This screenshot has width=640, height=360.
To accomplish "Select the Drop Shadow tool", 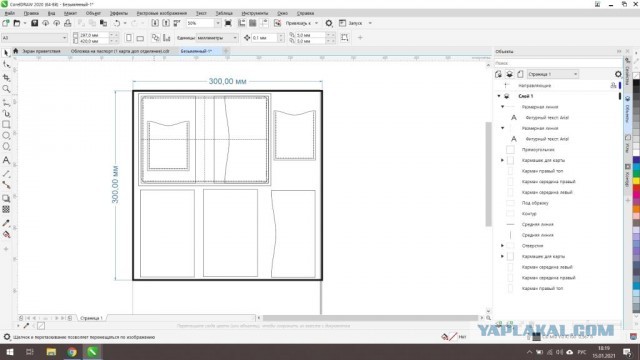I will pos(6,198).
